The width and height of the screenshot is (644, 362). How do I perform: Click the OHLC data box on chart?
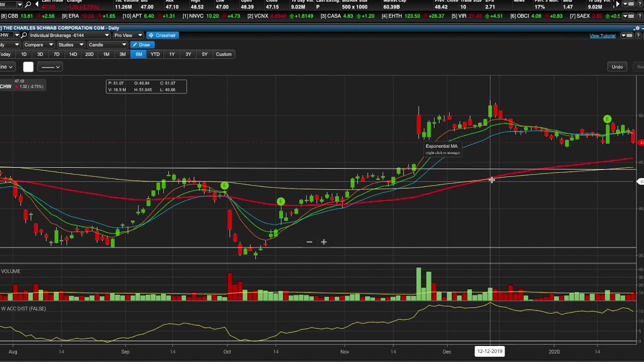pos(146,86)
